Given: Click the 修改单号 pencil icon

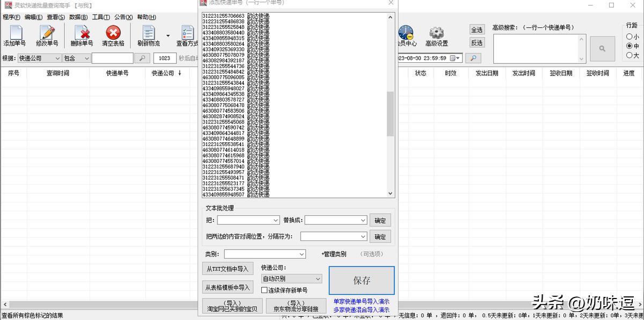Looking at the screenshot, I should click(x=47, y=33).
